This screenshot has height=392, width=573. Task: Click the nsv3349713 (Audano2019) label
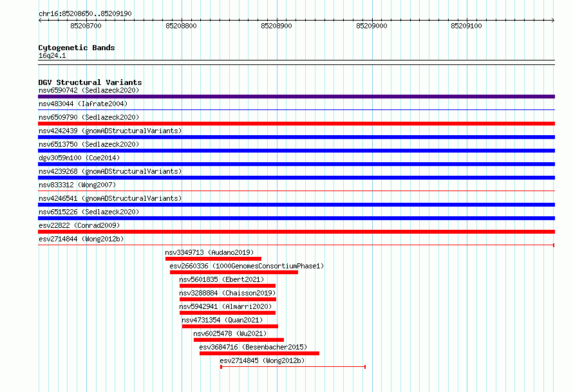209,252
